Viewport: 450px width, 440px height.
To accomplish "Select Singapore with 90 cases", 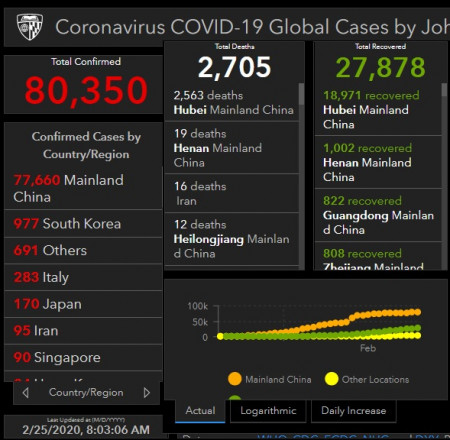I will (83, 357).
